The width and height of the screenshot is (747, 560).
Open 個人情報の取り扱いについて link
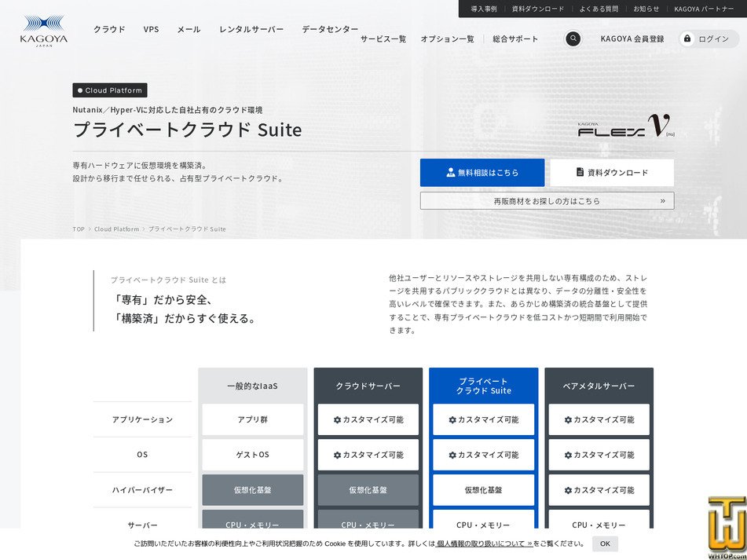click(x=484, y=544)
